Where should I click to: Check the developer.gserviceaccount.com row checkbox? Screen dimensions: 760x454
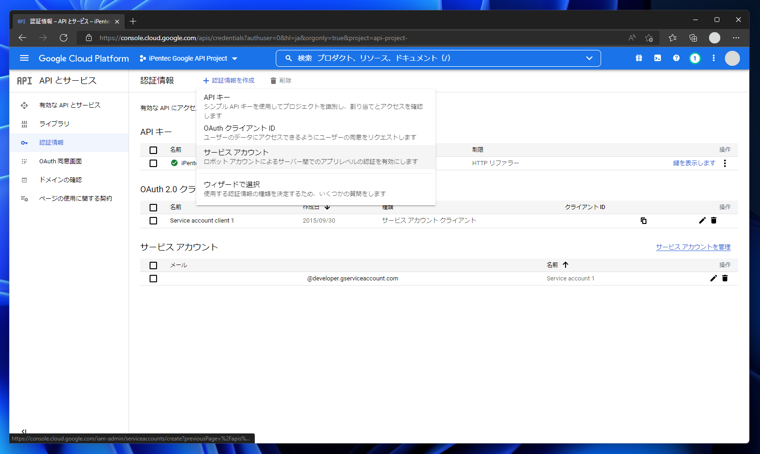click(153, 279)
